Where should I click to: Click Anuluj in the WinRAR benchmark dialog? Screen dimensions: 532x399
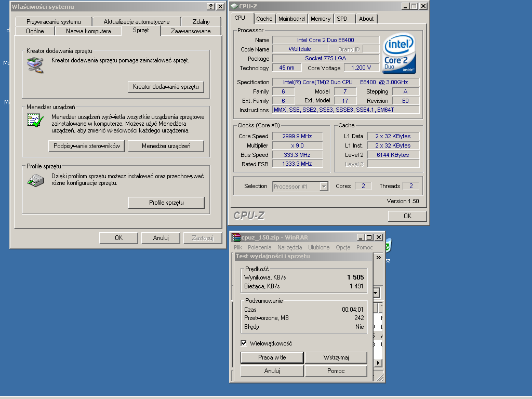click(272, 371)
